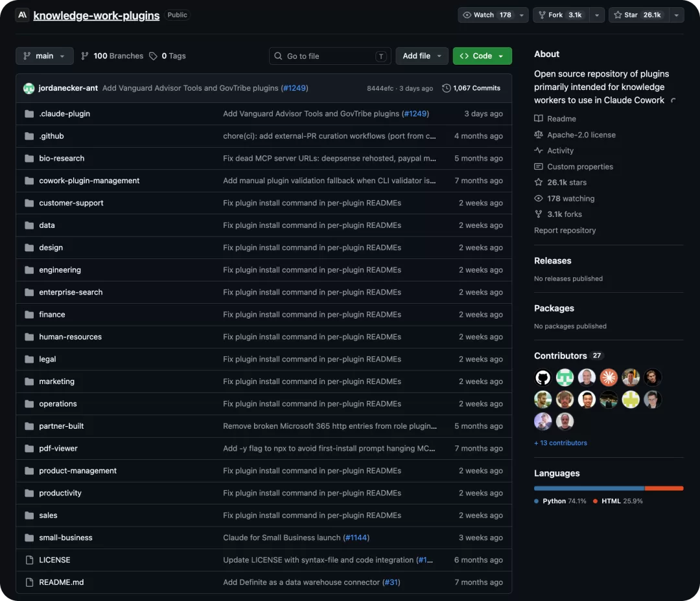The image size is (700, 601).
Task: Open the cowork-plugin-management folder
Action: point(89,181)
